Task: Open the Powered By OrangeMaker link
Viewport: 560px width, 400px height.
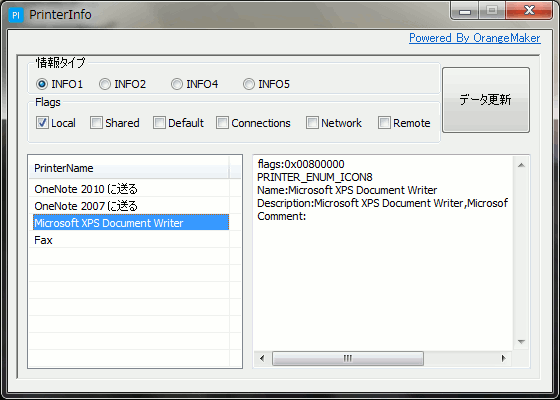Action: pos(475,38)
